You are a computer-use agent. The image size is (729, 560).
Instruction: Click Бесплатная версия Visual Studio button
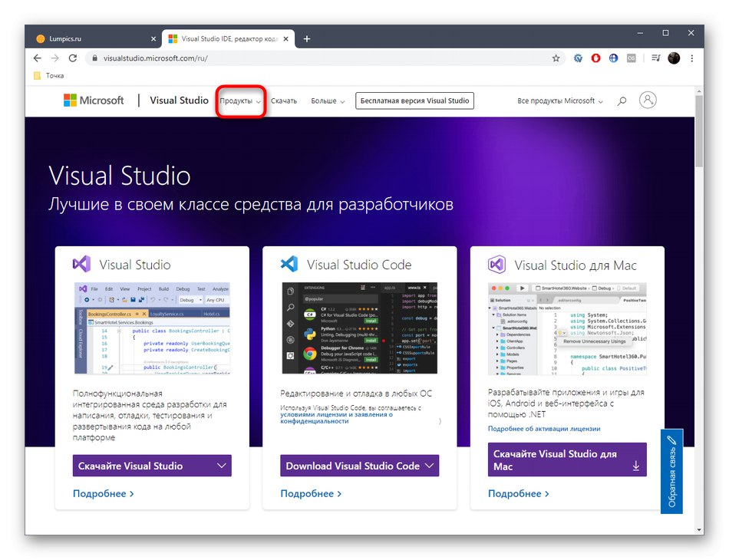coord(414,100)
